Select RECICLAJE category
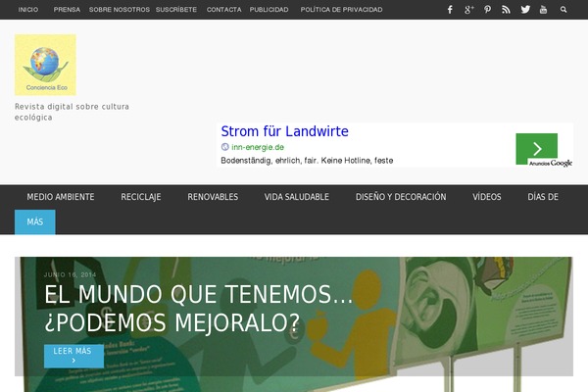This screenshot has height=392, width=588. pyautogui.click(x=140, y=197)
